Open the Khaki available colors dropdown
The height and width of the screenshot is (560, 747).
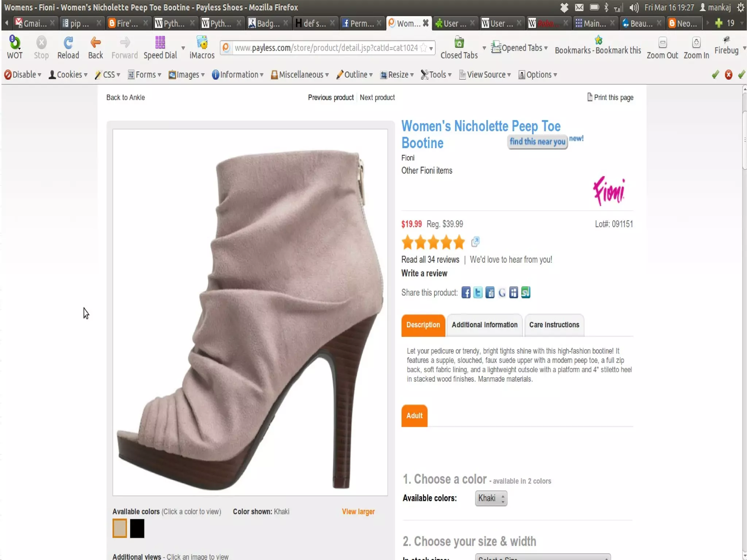pyautogui.click(x=491, y=498)
